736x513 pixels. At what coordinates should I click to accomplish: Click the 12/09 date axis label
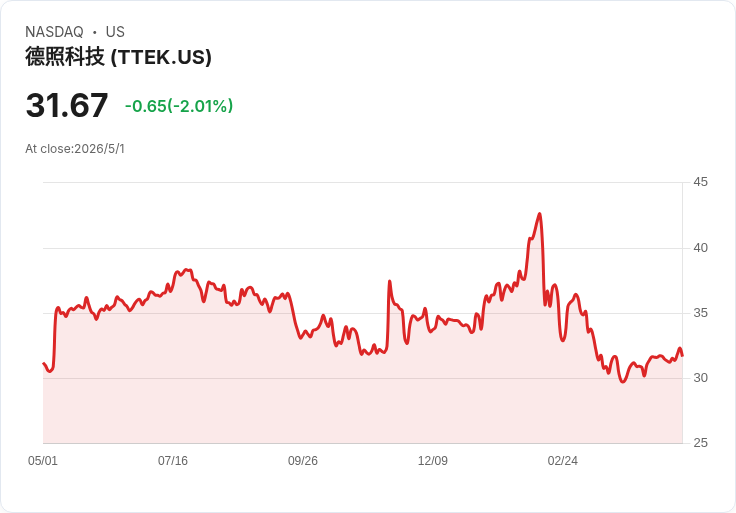coord(433,461)
